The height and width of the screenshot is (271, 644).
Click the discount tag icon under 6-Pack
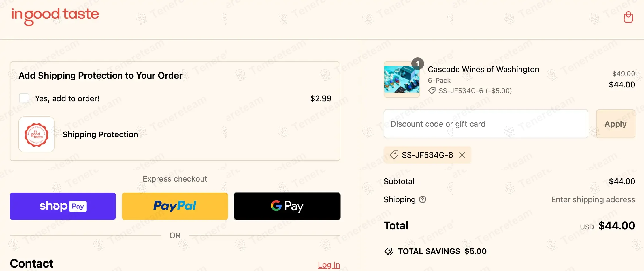(432, 91)
